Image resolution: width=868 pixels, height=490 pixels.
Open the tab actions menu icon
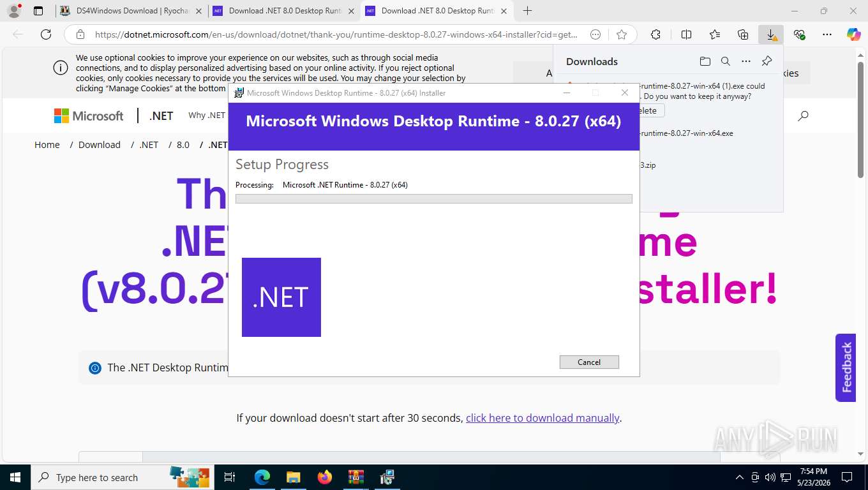(38, 11)
